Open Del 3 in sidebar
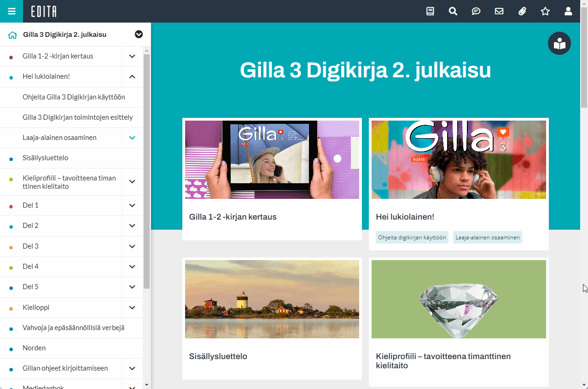This screenshot has width=588, height=389. click(30, 246)
